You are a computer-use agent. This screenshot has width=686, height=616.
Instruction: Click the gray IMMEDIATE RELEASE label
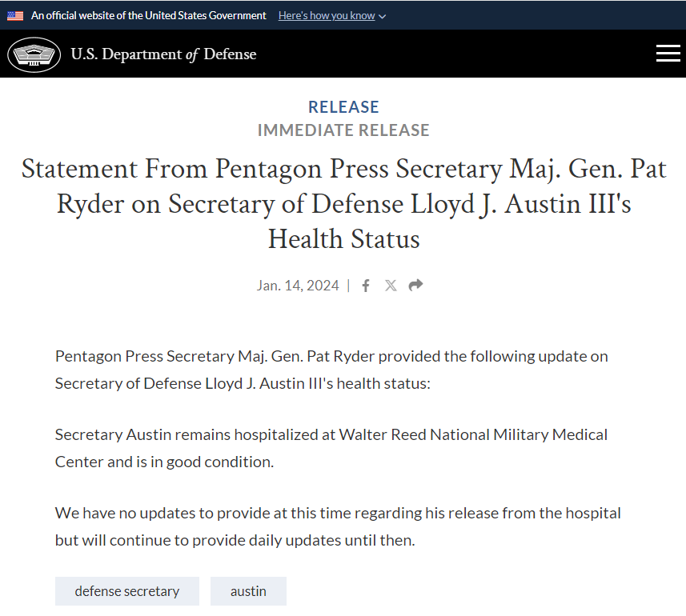point(343,130)
